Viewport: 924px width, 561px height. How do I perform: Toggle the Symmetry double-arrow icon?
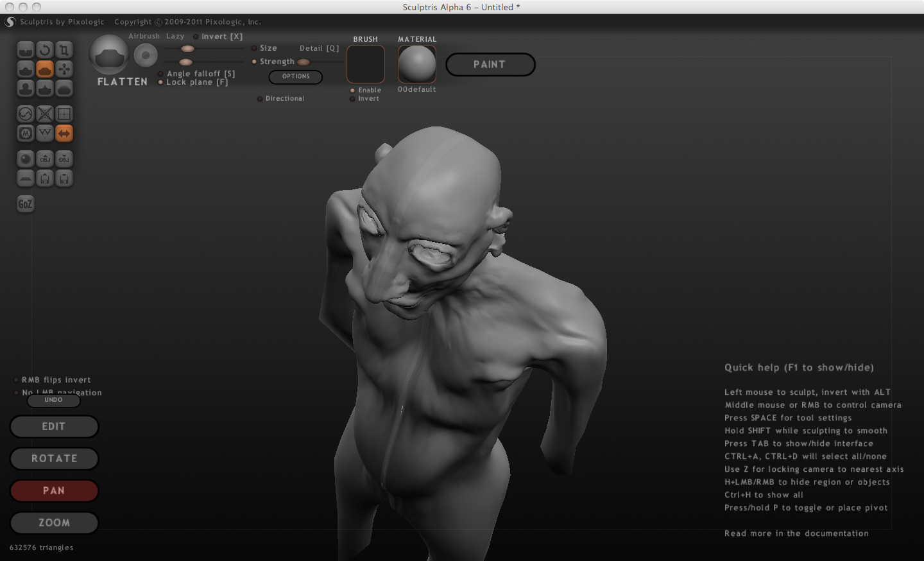pos(64,134)
